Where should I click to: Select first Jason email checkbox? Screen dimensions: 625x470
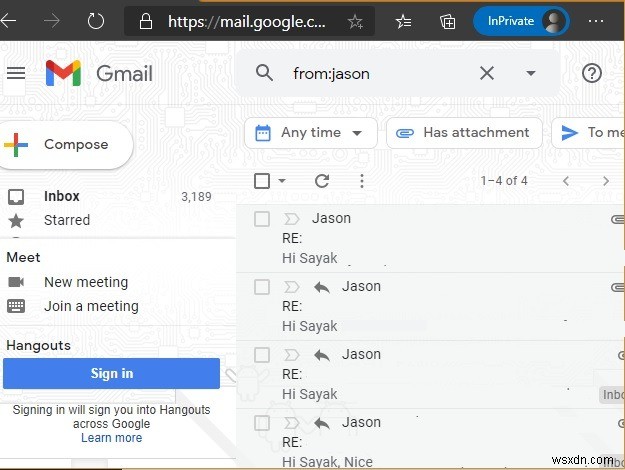click(x=262, y=219)
